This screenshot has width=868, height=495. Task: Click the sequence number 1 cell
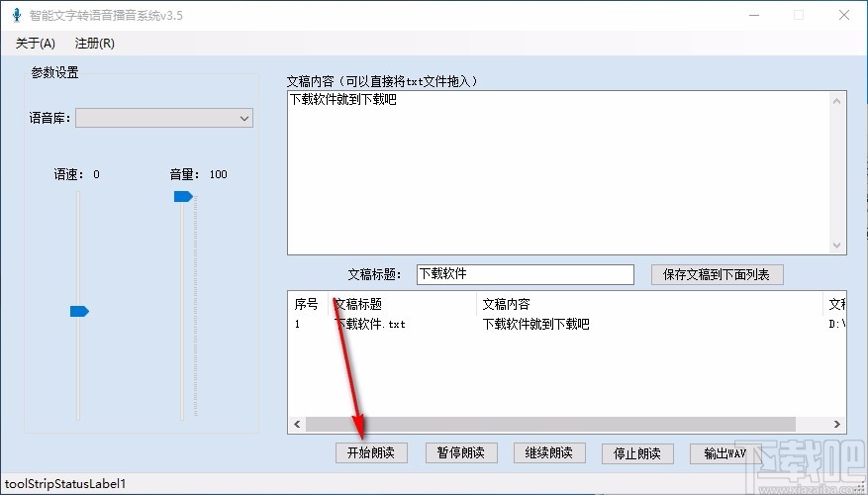point(297,324)
